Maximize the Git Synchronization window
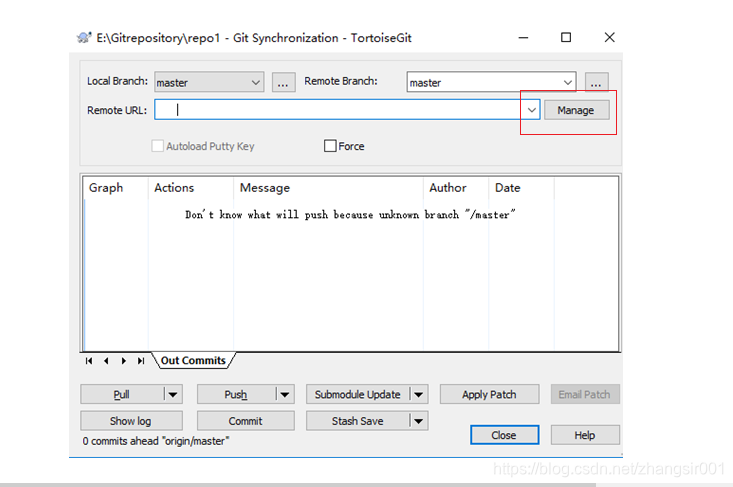Viewport: 733px width, 487px height. (566, 37)
